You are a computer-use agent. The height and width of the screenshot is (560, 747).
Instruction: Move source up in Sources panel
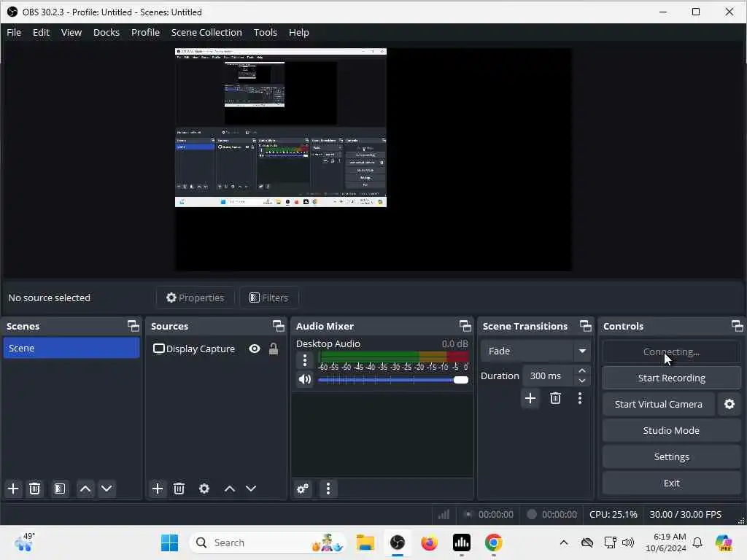pyautogui.click(x=230, y=489)
